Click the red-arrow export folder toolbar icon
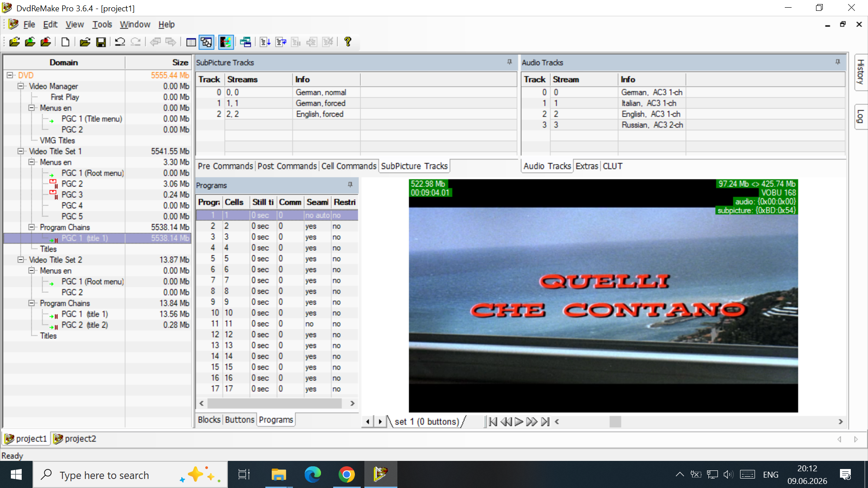 (46, 42)
